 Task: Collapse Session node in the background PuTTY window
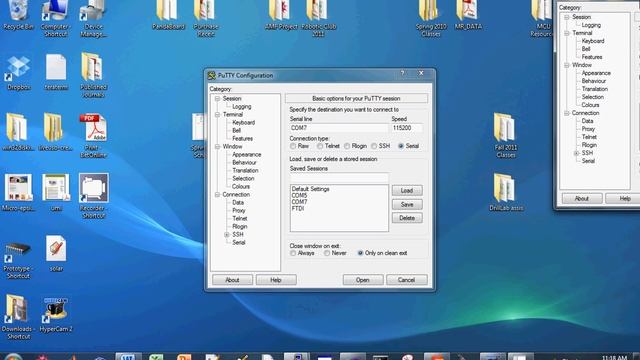point(567,17)
